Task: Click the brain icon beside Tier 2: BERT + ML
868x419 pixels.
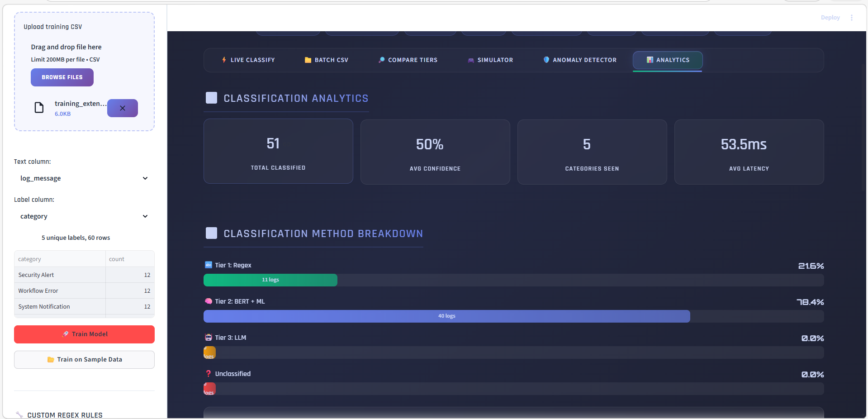Action: (209, 301)
